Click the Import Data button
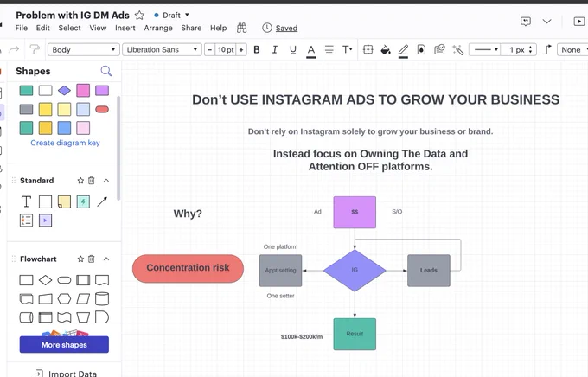 (65, 374)
